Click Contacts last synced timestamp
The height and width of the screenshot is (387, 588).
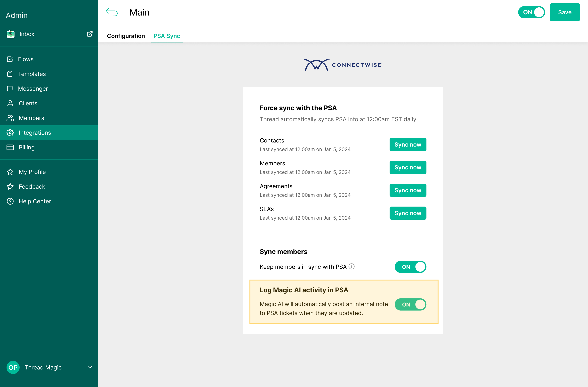(305, 149)
